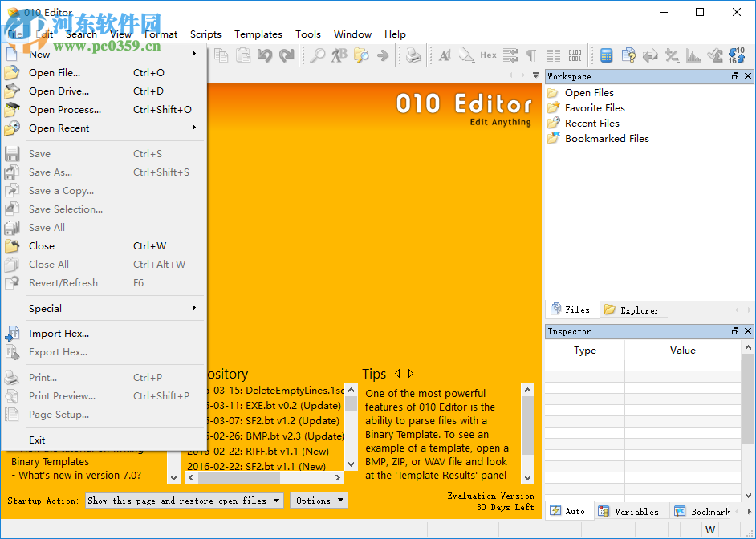Open the tab list dropdown arrow above editor

535,75
